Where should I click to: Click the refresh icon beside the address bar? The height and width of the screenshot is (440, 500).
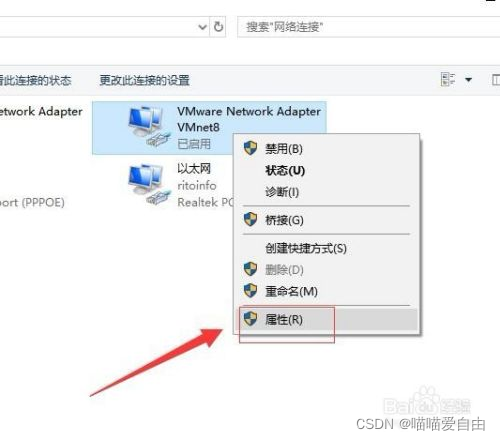pos(218,26)
